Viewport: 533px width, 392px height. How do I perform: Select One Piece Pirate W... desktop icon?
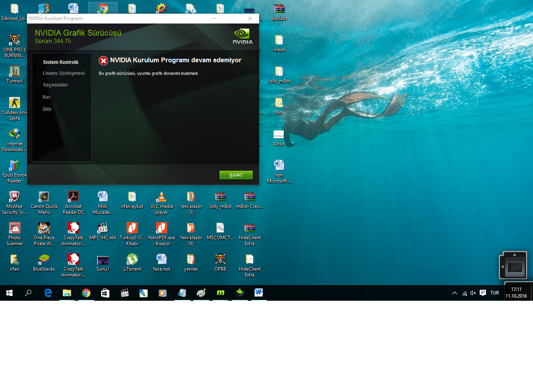[x=44, y=234]
